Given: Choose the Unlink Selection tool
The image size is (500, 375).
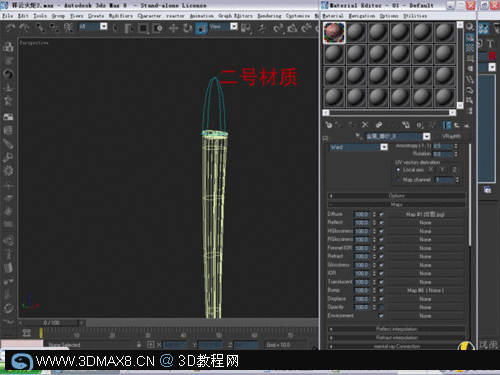Looking at the screenshot, I should (55, 28).
